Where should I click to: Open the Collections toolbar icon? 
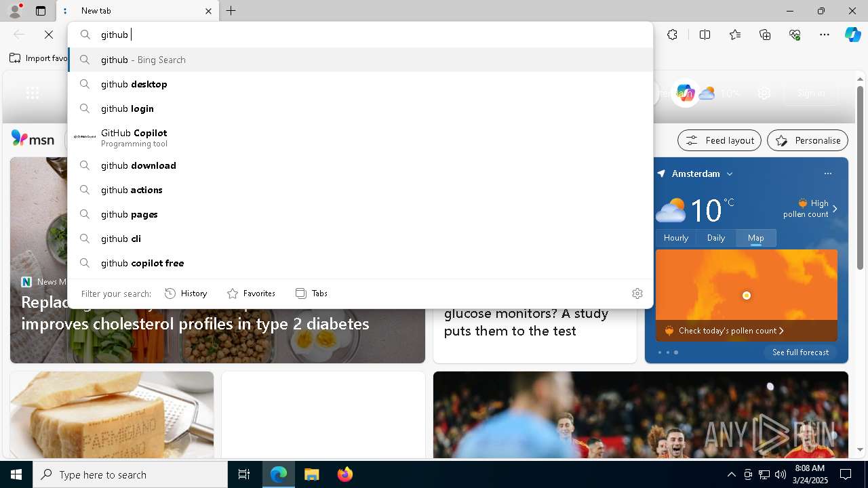[x=765, y=35]
